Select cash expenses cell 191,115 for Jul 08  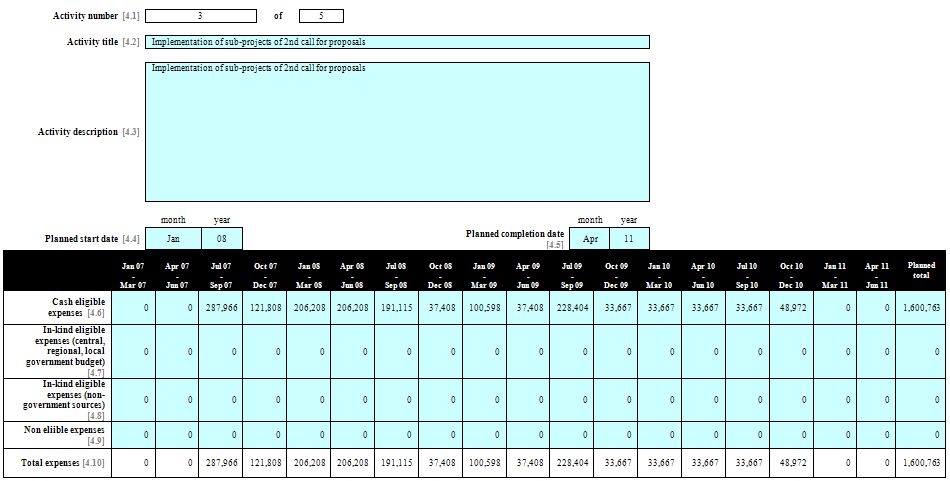point(396,307)
